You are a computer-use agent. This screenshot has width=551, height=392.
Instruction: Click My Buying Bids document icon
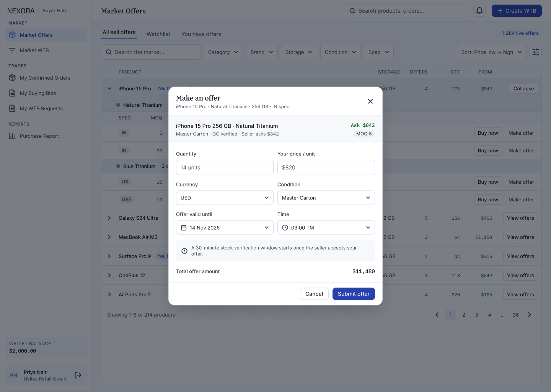coord(12,93)
